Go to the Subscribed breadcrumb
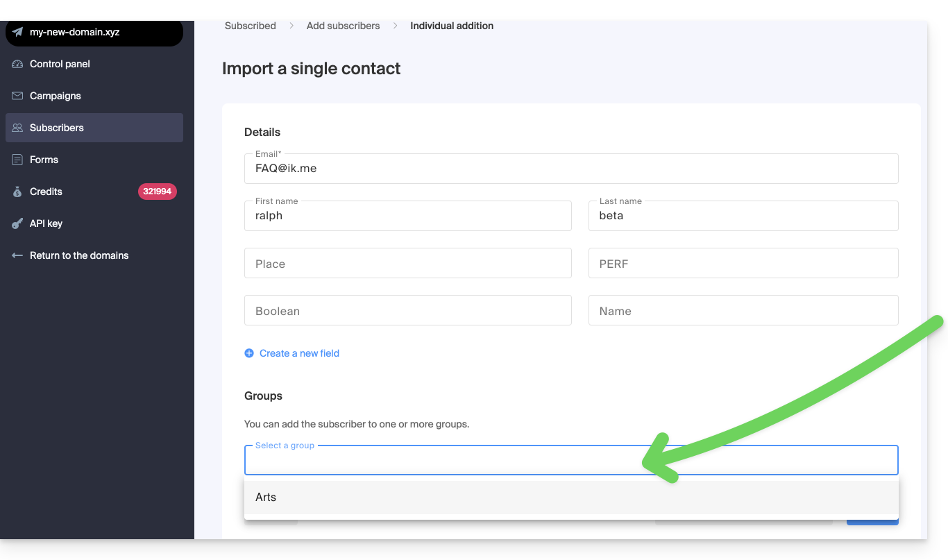The height and width of the screenshot is (560, 948). [x=250, y=26]
